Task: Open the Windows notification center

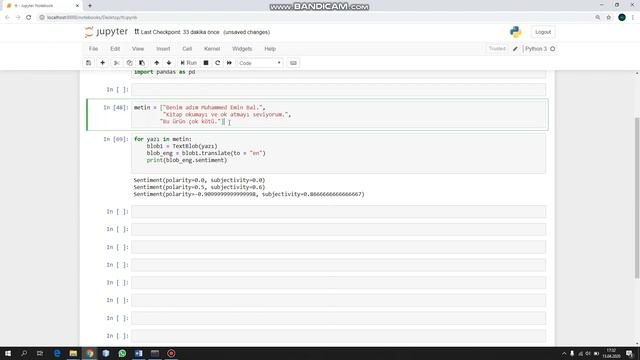Action: 629,353
